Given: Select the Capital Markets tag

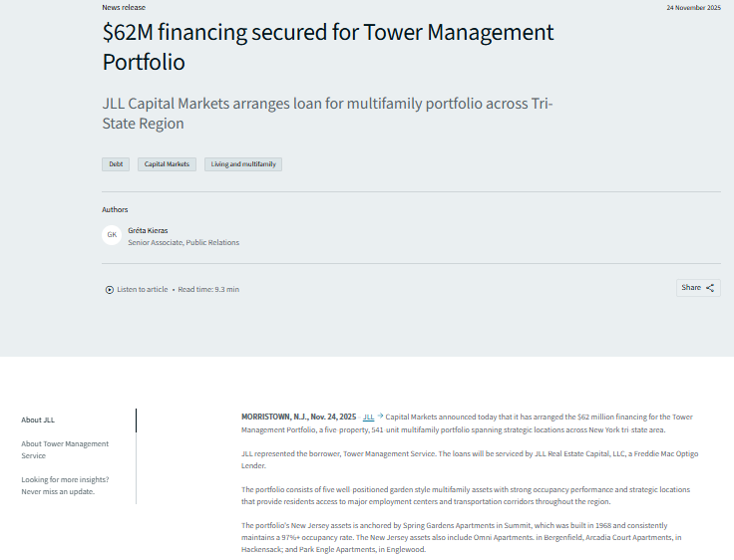Looking at the screenshot, I should click(167, 164).
